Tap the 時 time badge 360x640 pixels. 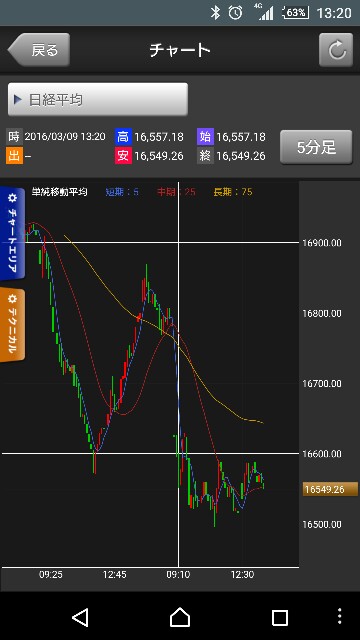pos(14,137)
